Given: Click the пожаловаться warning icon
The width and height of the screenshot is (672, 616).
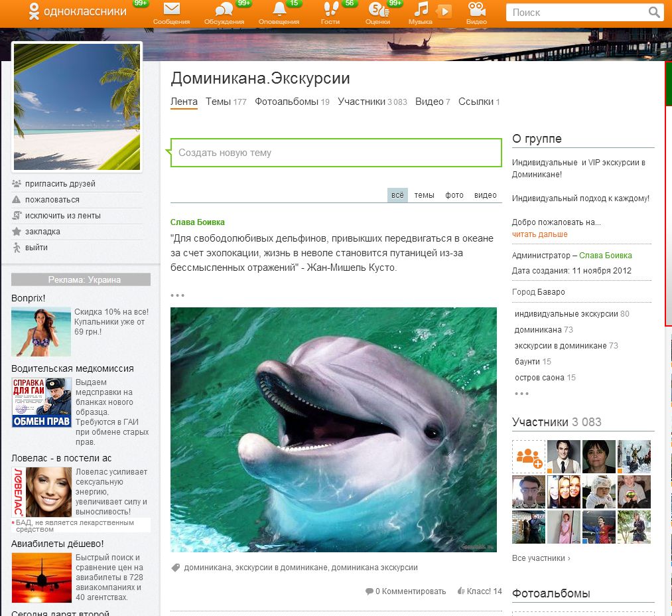Looking at the screenshot, I should tap(17, 200).
